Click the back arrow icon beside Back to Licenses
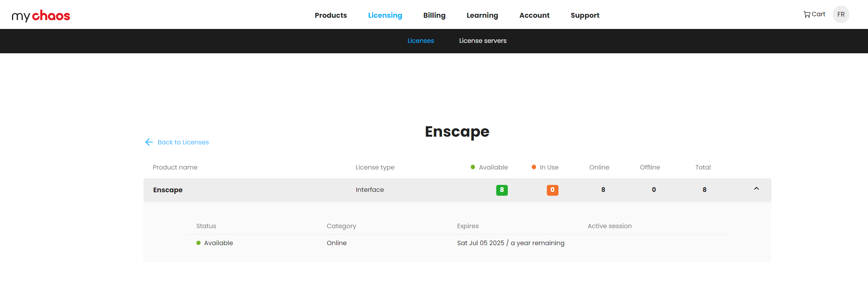 click(149, 142)
